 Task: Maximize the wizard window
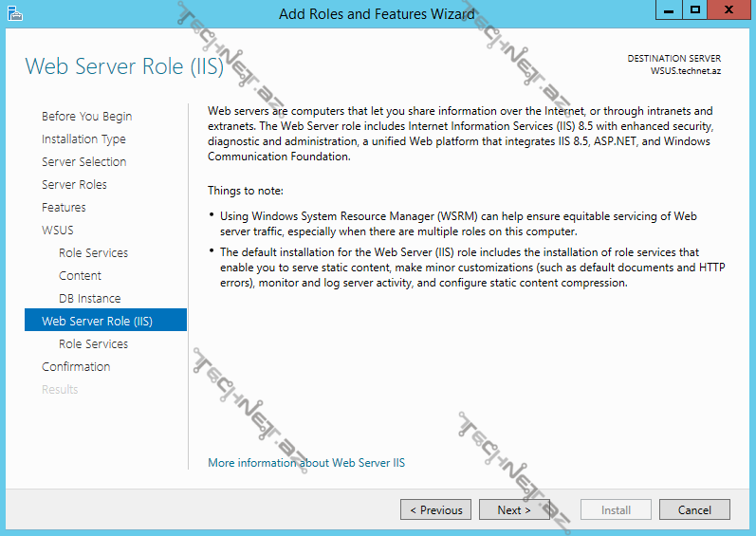pyautogui.click(x=695, y=11)
